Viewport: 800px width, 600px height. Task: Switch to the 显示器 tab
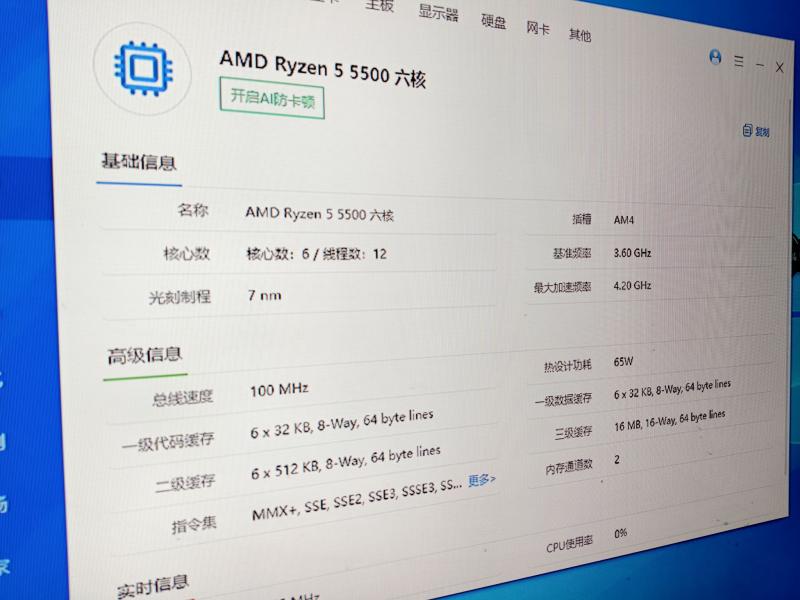click(x=437, y=13)
